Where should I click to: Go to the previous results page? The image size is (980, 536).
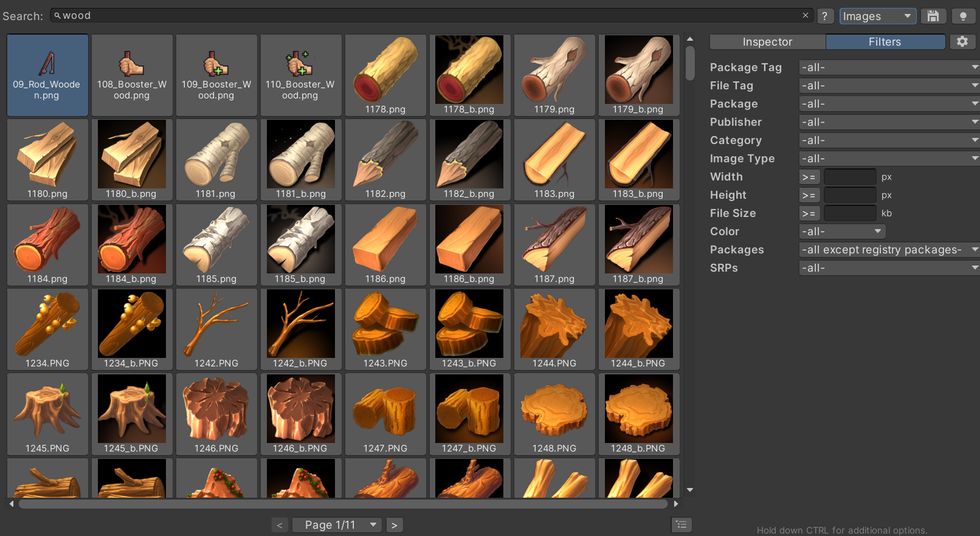280,524
